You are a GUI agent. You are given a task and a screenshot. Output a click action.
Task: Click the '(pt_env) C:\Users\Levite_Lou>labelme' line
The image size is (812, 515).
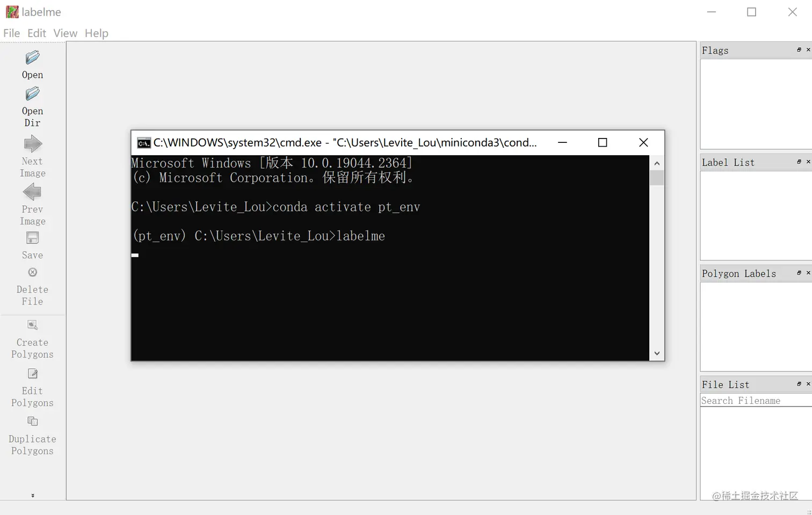point(259,236)
